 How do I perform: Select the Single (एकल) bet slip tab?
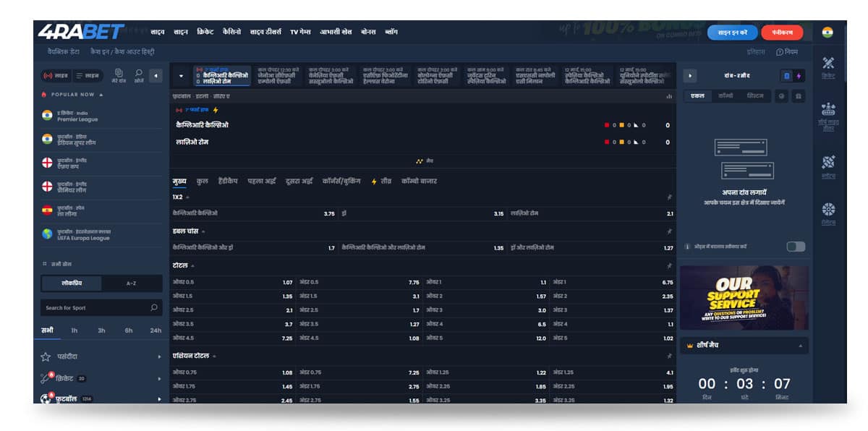(697, 95)
